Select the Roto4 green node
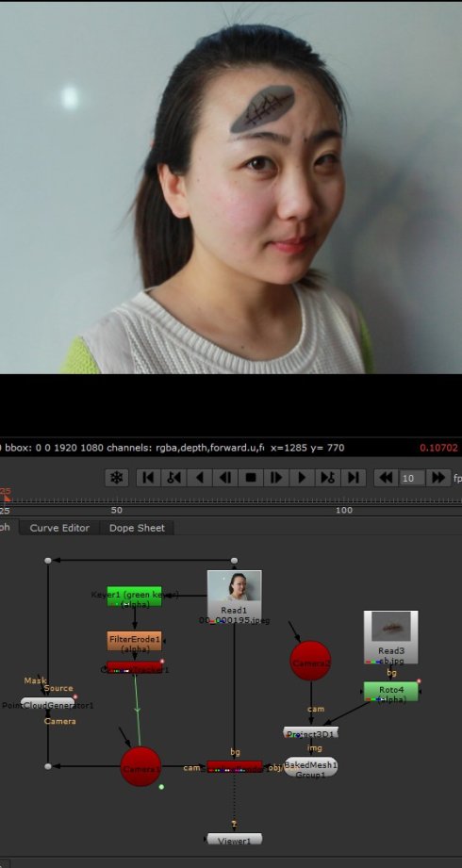The height and width of the screenshot is (868, 462). [391, 692]
